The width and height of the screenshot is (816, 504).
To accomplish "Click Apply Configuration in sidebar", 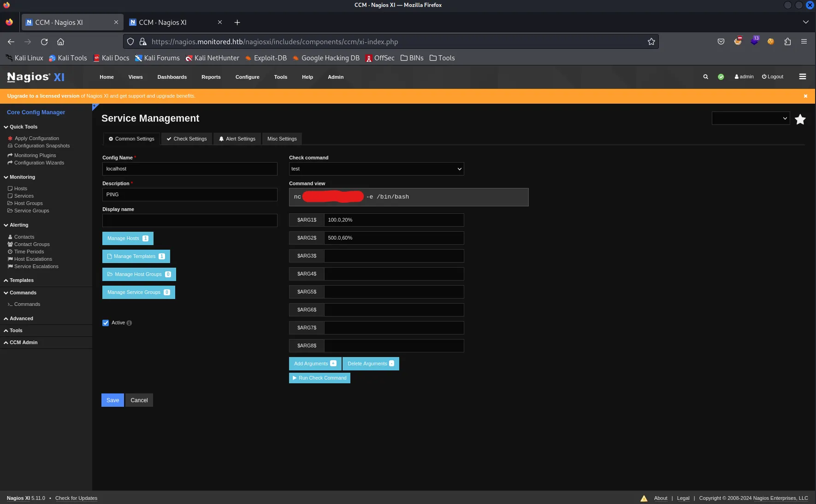I will [36, 139].
